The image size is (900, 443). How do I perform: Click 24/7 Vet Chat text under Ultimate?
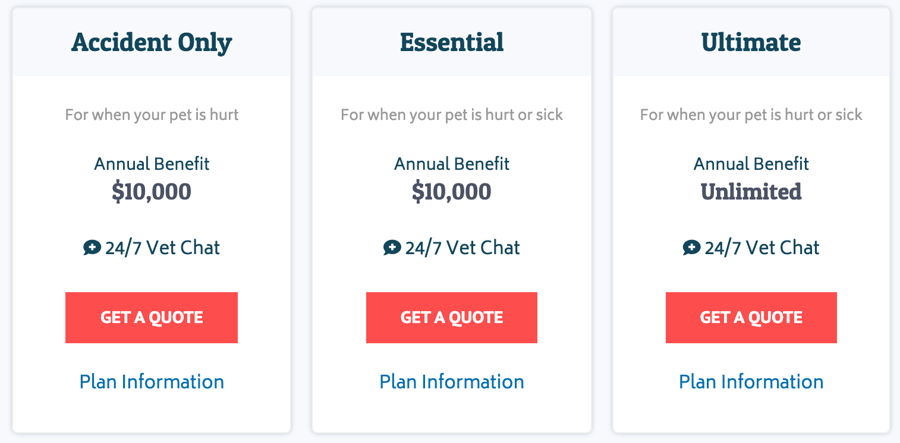click(762, 248)
